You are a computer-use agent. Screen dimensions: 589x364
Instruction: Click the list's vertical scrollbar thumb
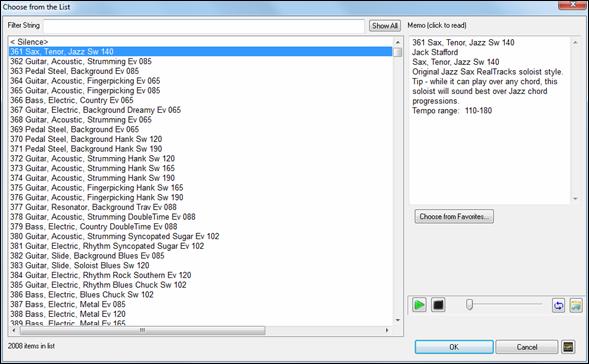point(397,52)
